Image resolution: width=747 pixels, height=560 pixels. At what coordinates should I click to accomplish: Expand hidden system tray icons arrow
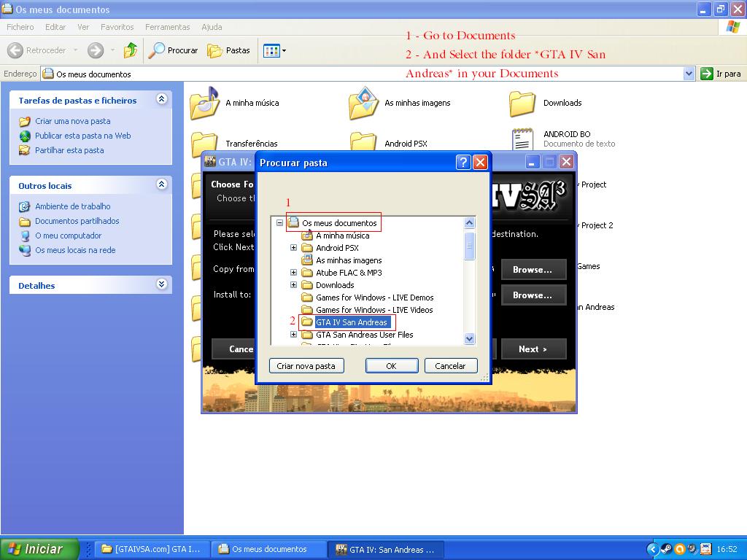(653, 549)
